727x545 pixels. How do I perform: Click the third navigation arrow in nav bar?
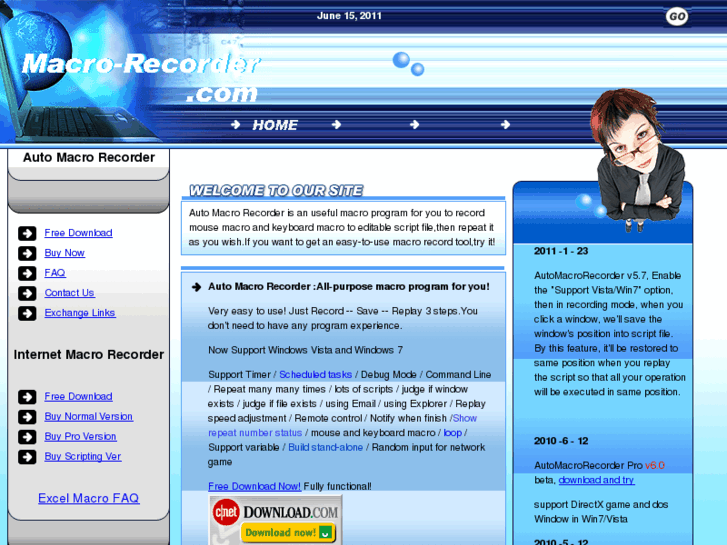click(415, 124)
